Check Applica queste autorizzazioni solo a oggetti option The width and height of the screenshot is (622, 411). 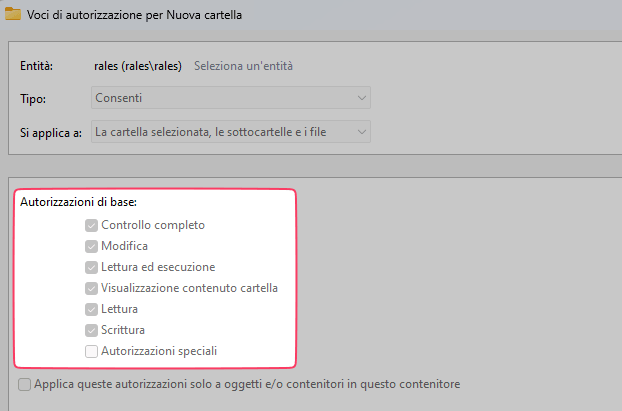tap(25, 384)
